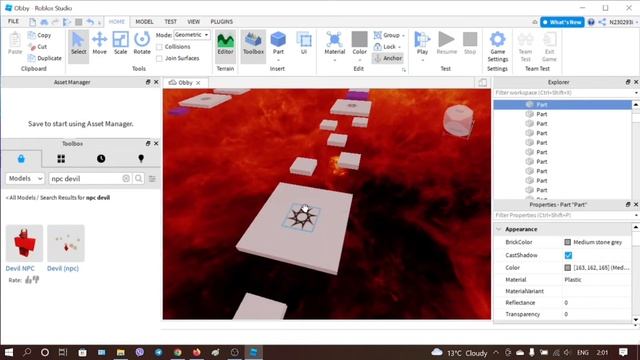Open the FILE menu
The height and width of the screenshot is (360, 640).
13,22
